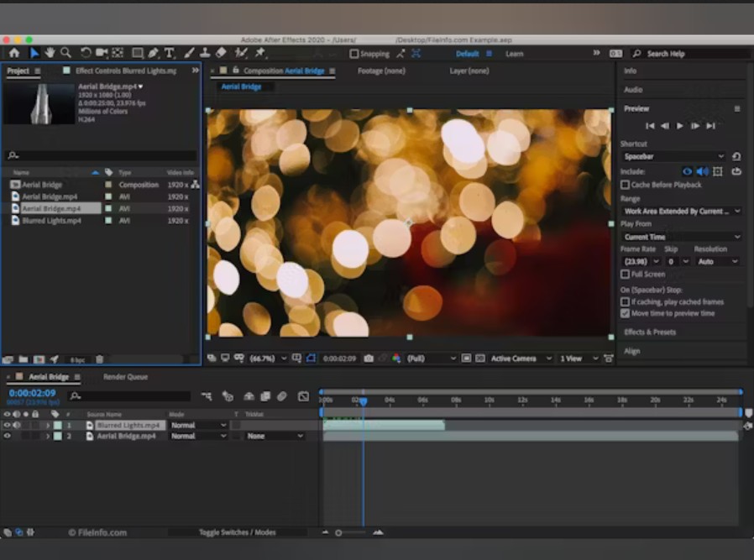754x560 pixels.
Task: Uncheck Move time to preview time
Action: click(x=626, y=313)
